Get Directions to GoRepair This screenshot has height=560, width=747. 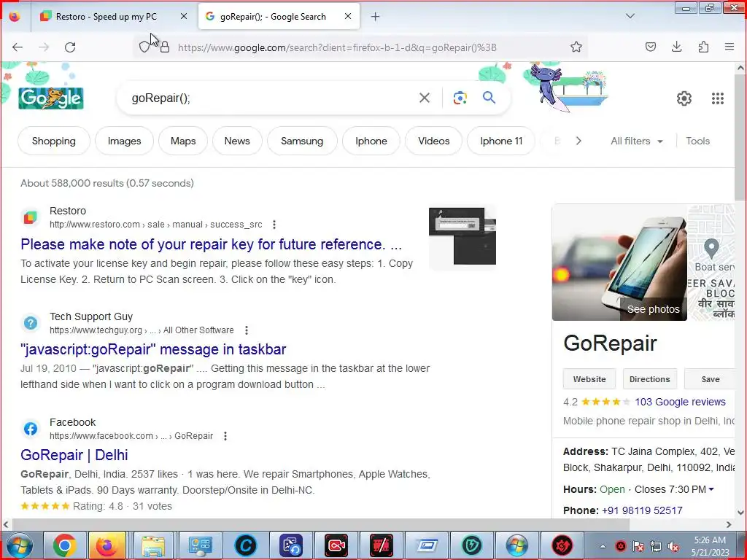click(650, 379)
